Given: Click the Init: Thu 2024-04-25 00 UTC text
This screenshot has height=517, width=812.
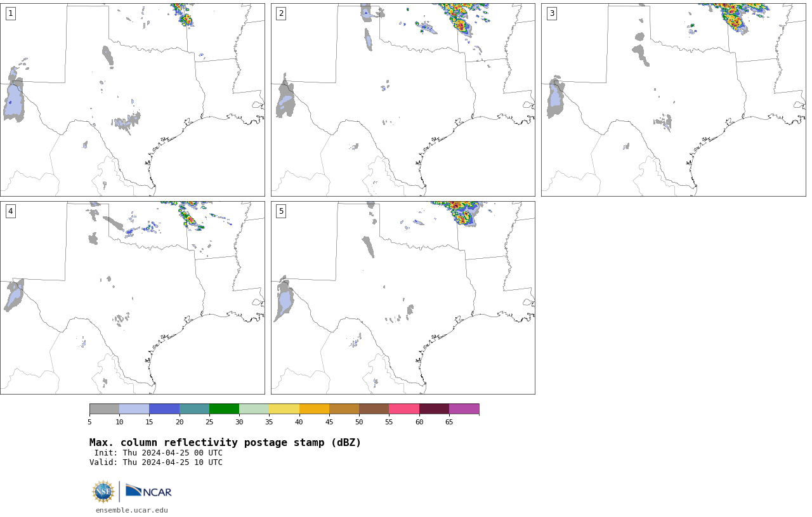Looking at the screenshot, I should [x=159, y=453].
